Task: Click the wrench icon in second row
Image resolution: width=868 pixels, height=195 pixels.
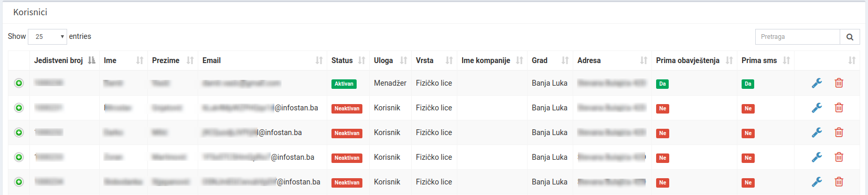Action: tap(817, 108)
